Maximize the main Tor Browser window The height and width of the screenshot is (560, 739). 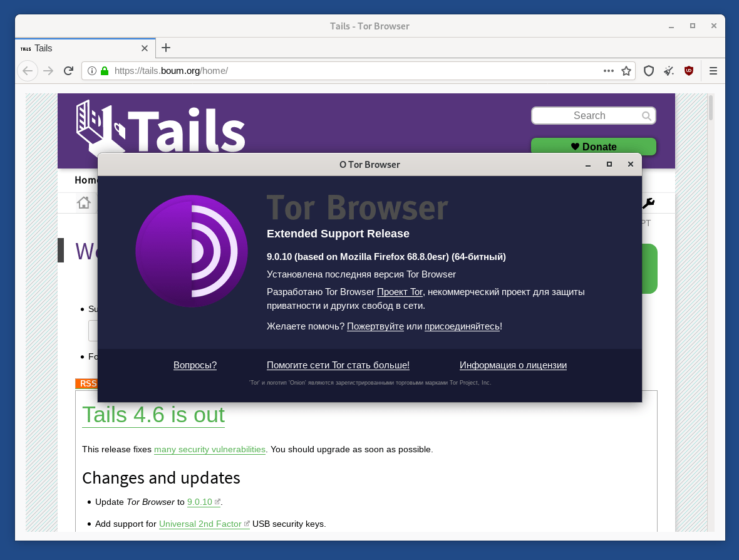coord(692,26)
